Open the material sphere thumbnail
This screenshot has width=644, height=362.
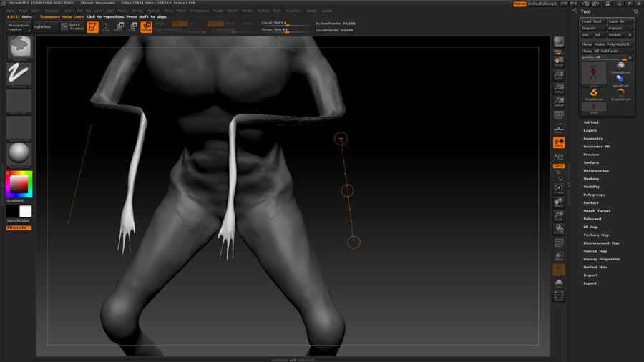coord(19,154)
